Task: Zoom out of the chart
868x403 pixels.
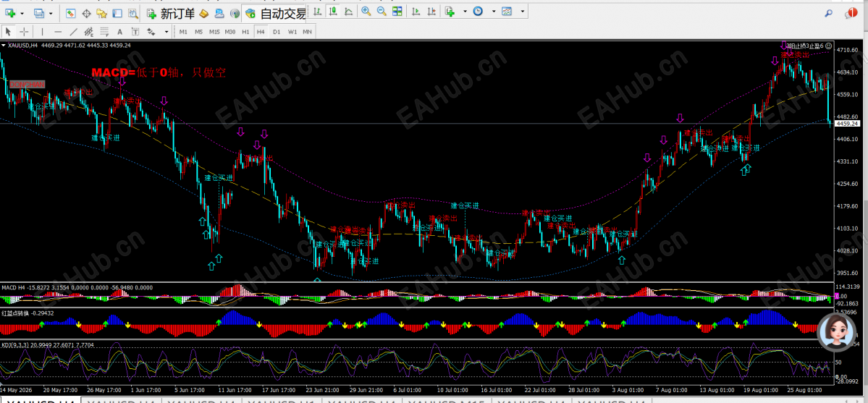Action: 382,11
